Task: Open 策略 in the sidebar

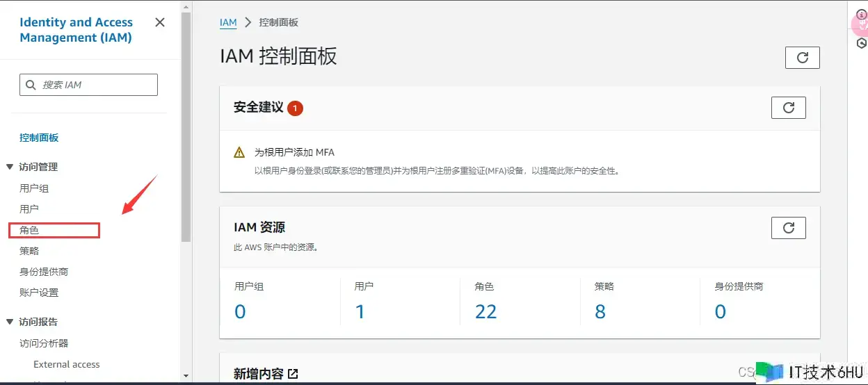Action: click(29, 251)
